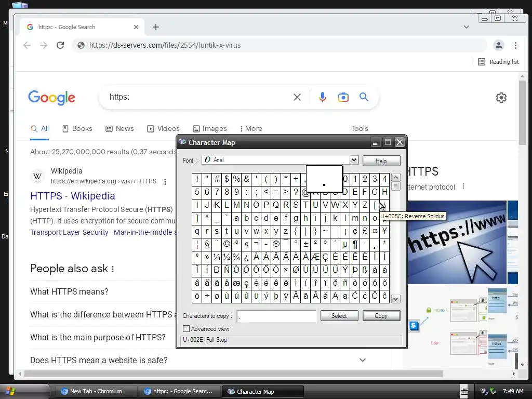The image size is (532, 399).
Task: Go to the Google logo home
Action: pyautogui.click(x=51, y=98)
